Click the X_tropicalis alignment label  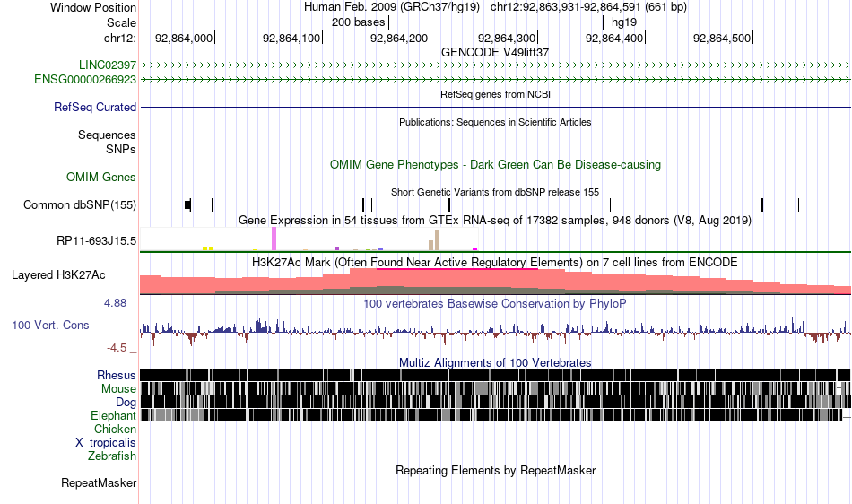coord(106,443)
